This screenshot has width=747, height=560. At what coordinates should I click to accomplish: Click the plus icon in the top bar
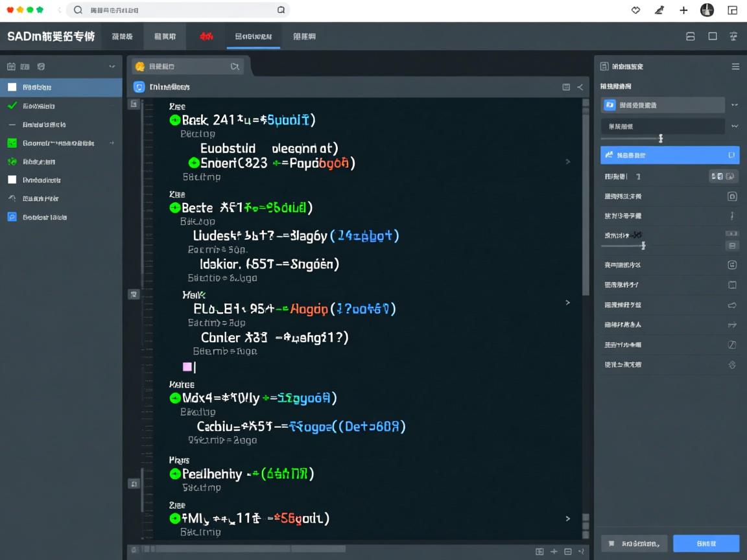[x=683, y=10]
